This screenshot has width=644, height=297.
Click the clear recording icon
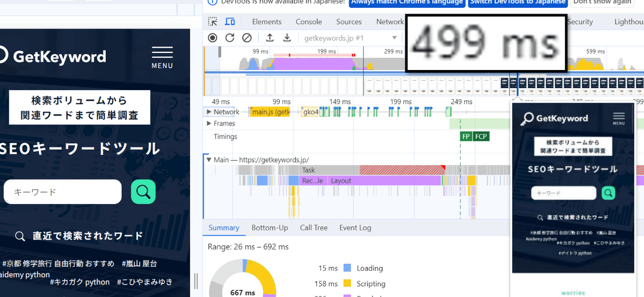click(247, 38)
